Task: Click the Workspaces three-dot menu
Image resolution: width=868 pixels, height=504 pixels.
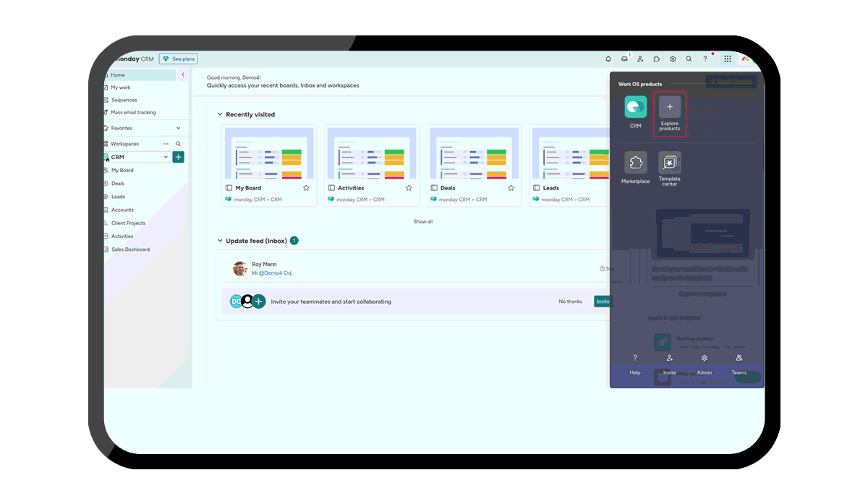Action: tap(166, 144)
